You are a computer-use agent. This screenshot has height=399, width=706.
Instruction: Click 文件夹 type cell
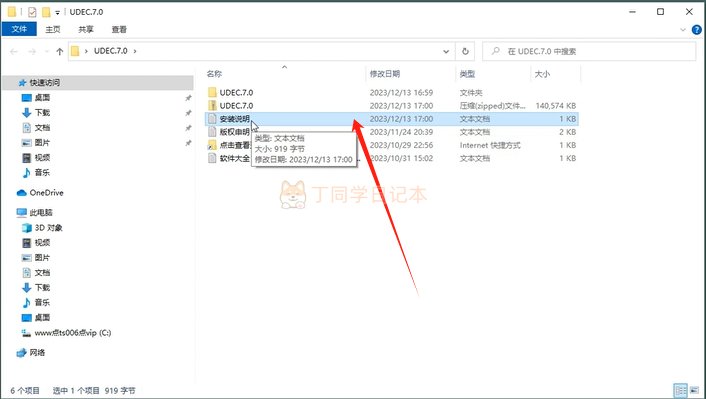pyautogui.click(x=471, y=92)
